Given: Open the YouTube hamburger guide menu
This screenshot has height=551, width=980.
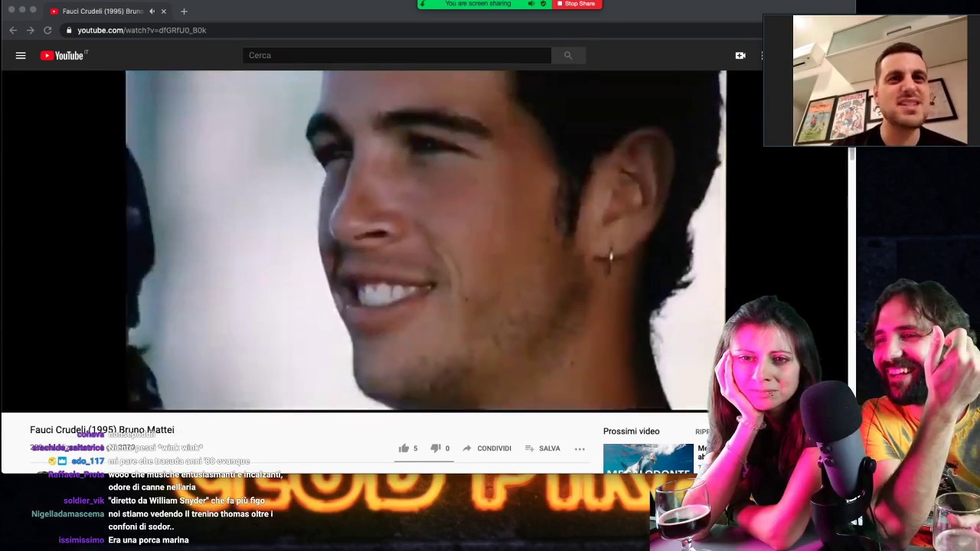Looking at the screenshot, I should (x=21, y=55).
